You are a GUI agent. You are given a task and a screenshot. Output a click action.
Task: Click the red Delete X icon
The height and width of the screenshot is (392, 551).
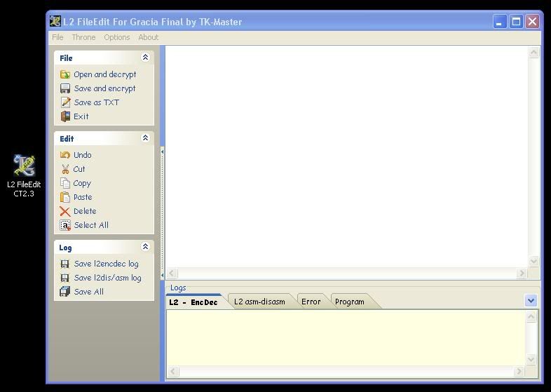(x=65, y=211)
